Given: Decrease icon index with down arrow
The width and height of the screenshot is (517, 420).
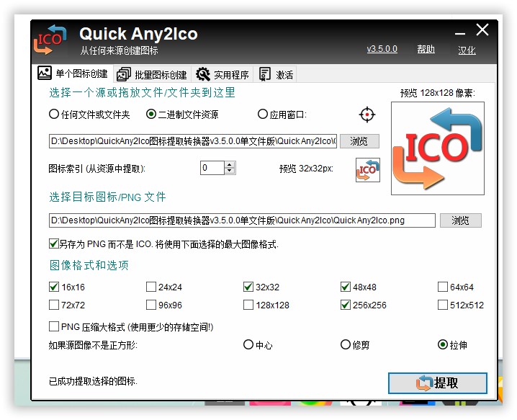Looking at the screenshot, I should [230, 171].
